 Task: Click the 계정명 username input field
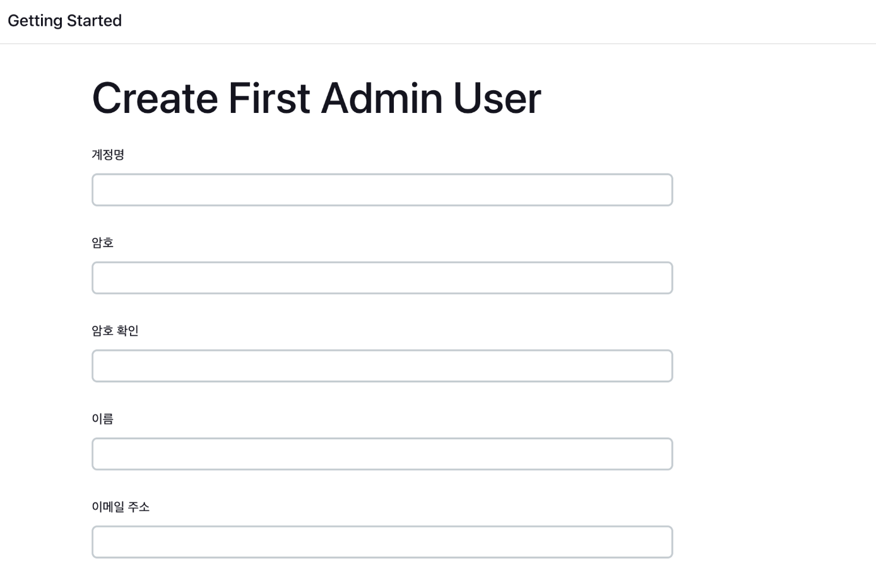[x=382, y=190]
